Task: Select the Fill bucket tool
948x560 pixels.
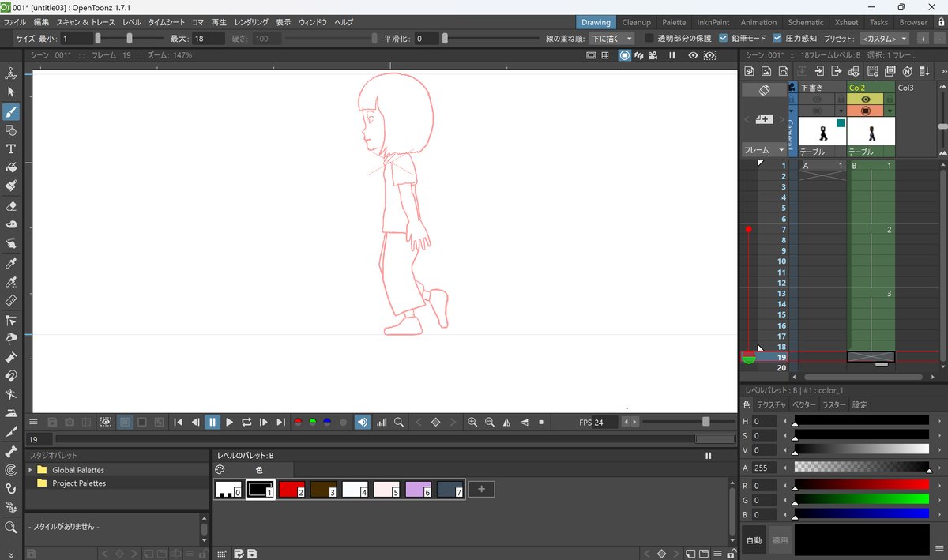Action: [x=11, y=168]
